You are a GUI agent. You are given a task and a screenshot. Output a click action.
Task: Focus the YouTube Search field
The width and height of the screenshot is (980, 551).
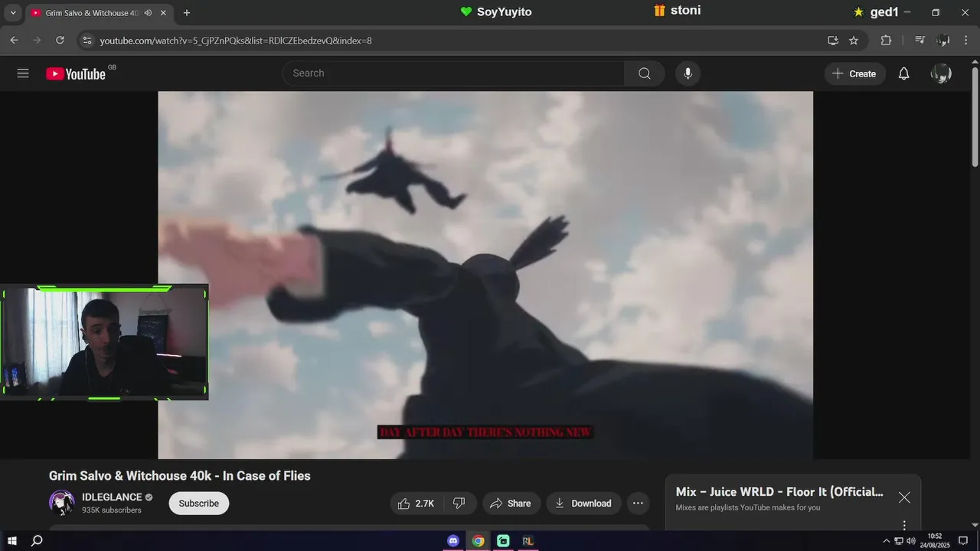(x=453, y=73)
